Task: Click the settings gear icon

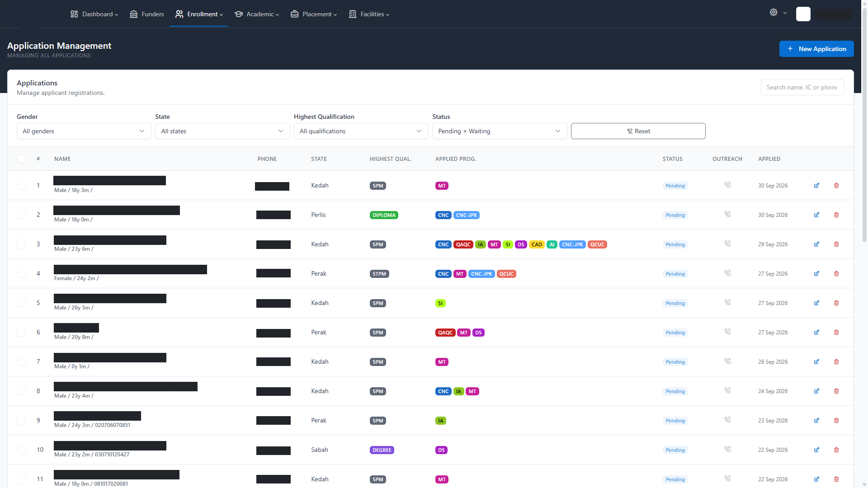Action: (774, 13)
